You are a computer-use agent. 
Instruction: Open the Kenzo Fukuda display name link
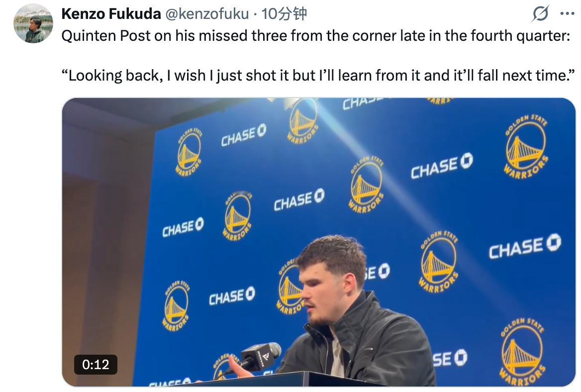(111, 14)
